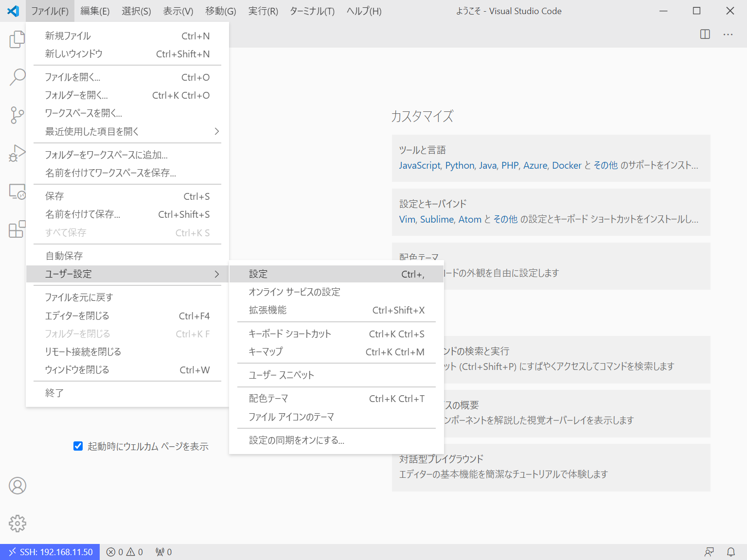Click the Vim link under 設定とキーバインド

coord(407,219)
